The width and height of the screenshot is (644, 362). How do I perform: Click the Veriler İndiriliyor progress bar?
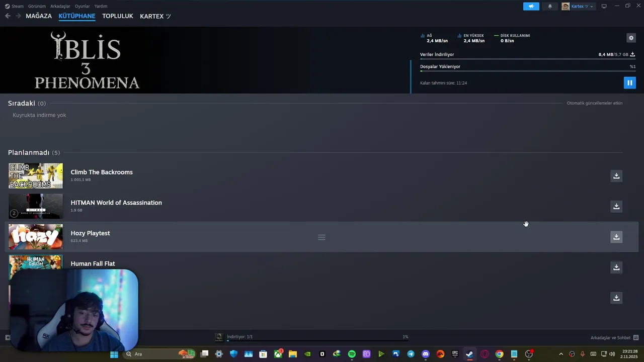[527, 59]
